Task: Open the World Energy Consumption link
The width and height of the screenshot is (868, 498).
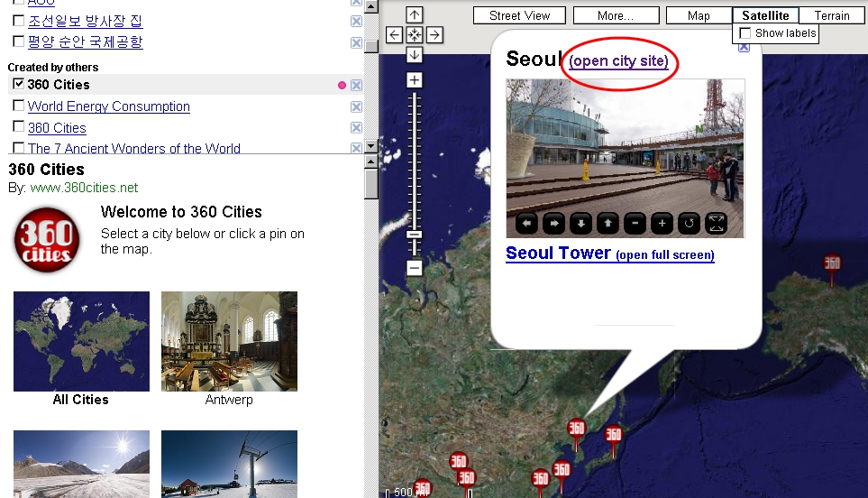Action: pos(108,106)
